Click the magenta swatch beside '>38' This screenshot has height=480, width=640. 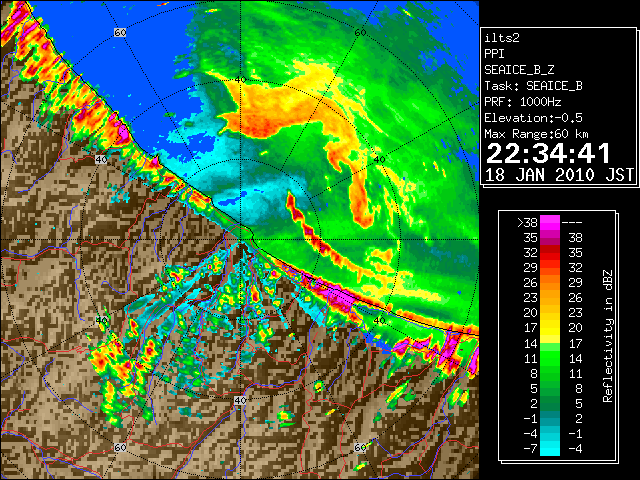click(549, 222)
